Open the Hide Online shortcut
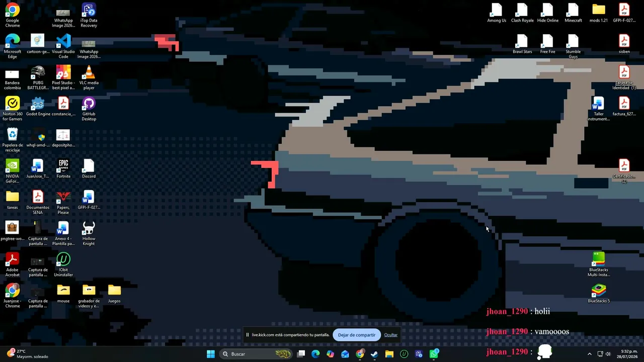Image resolution: width=644 pixels, height=362 pixels. (x=548, y=13)
